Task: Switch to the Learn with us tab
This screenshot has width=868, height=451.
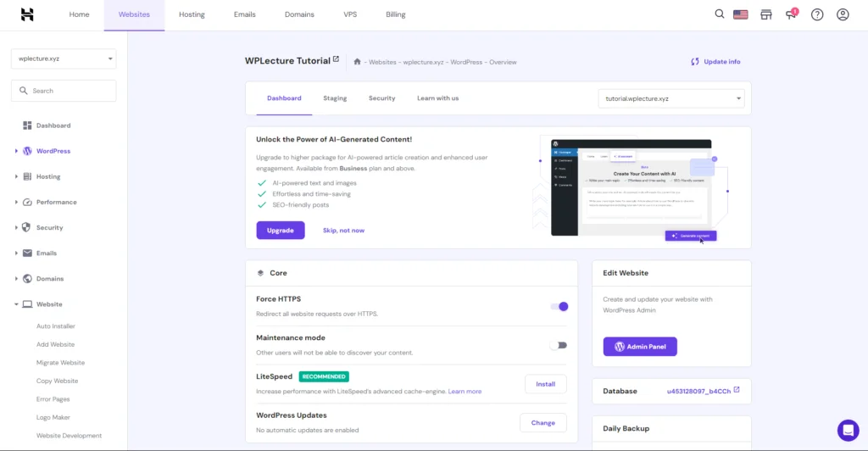Action: (x=438, y=98)
